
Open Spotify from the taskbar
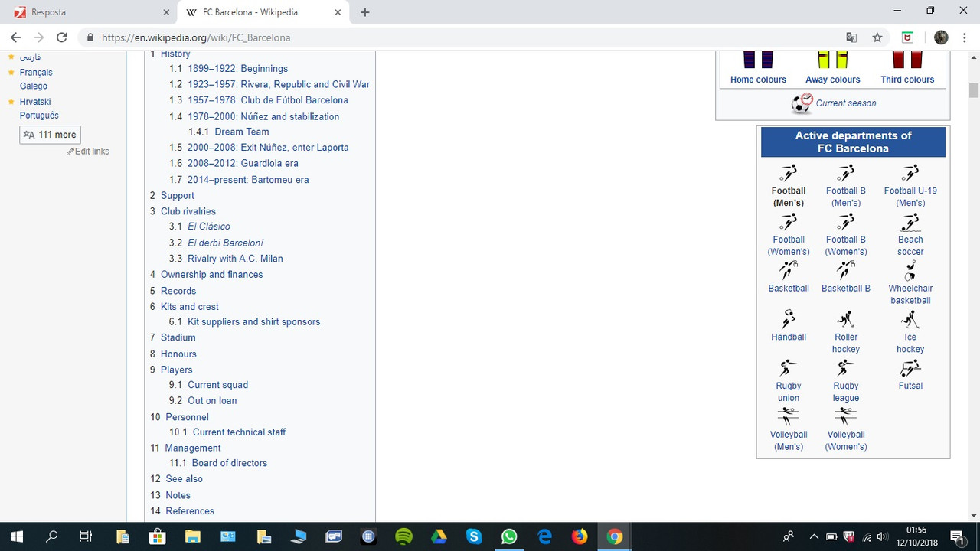(403, 536)
